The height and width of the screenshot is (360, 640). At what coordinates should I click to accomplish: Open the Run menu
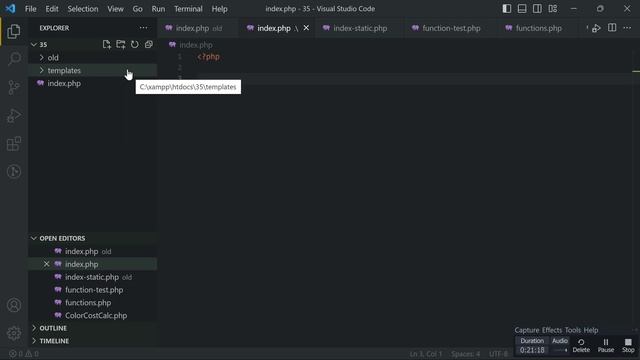158,9
